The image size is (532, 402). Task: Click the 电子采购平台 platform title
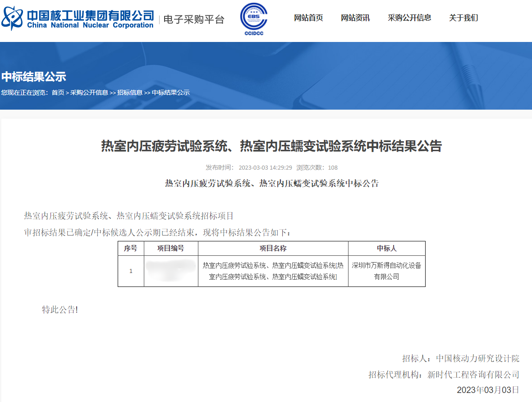pos(194,19)
